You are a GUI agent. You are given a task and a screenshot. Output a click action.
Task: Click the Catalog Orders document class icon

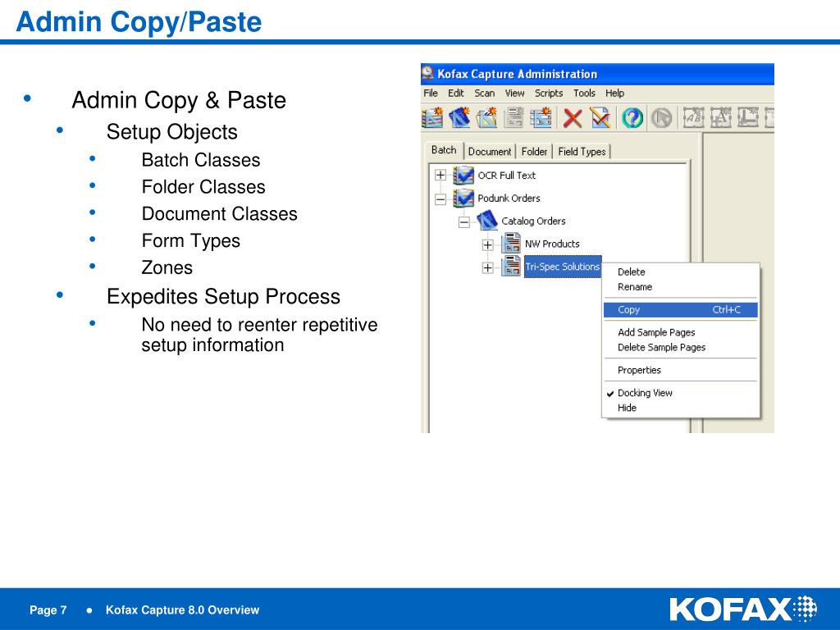coord(487,221)
